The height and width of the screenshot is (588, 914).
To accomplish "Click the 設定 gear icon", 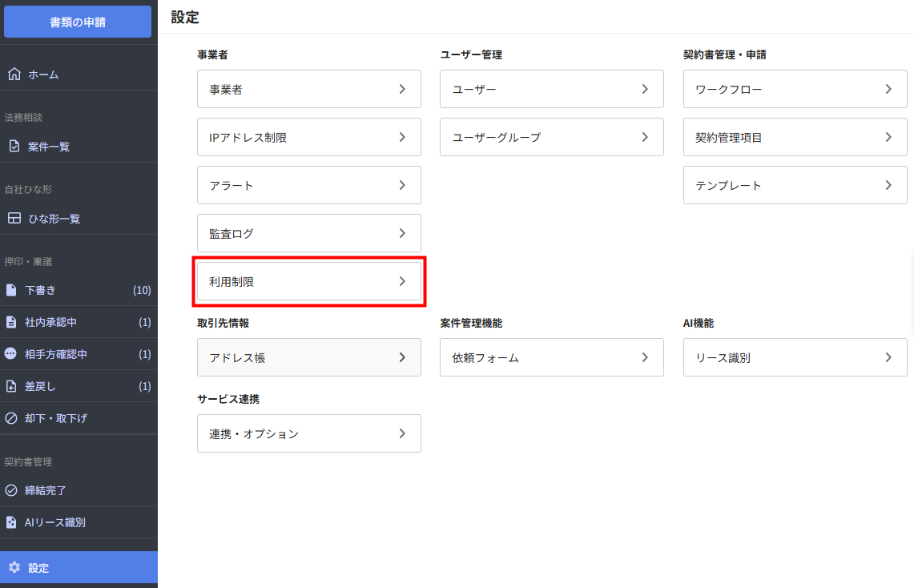I will tap(14, 568).
